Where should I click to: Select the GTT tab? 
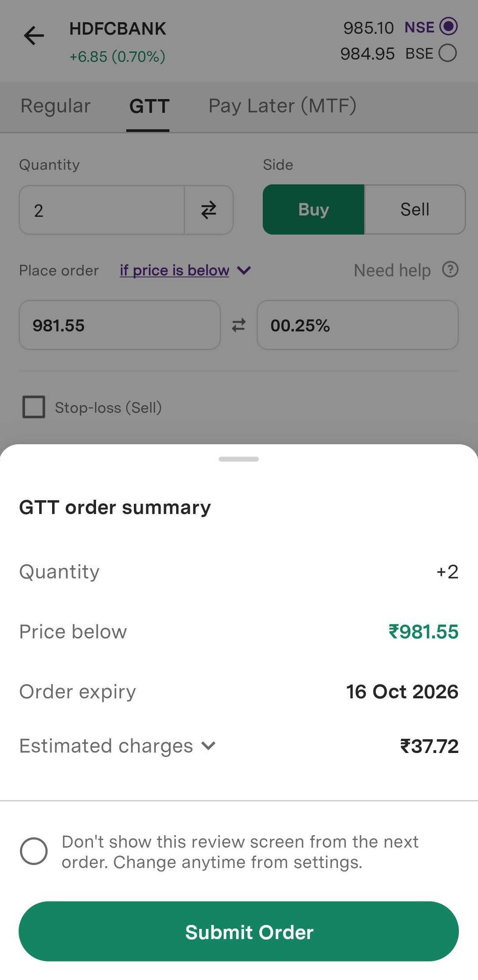pyautogui.click(x=149, y=107)
